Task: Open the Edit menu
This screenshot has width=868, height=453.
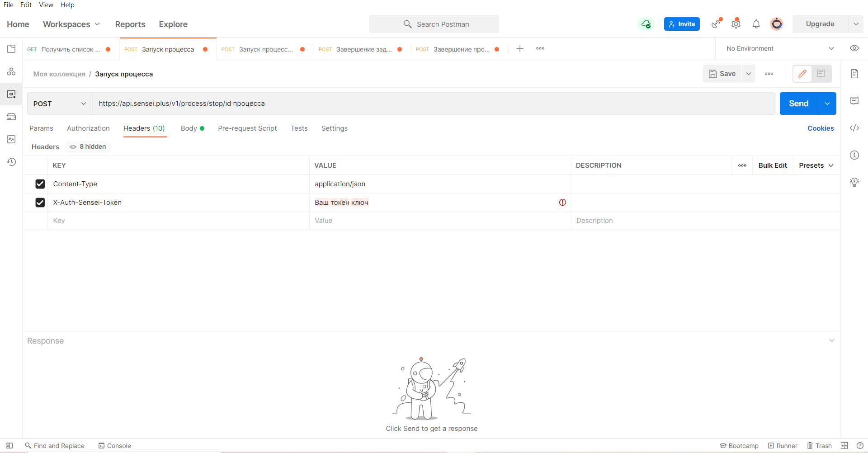Action: pos(26,5)
